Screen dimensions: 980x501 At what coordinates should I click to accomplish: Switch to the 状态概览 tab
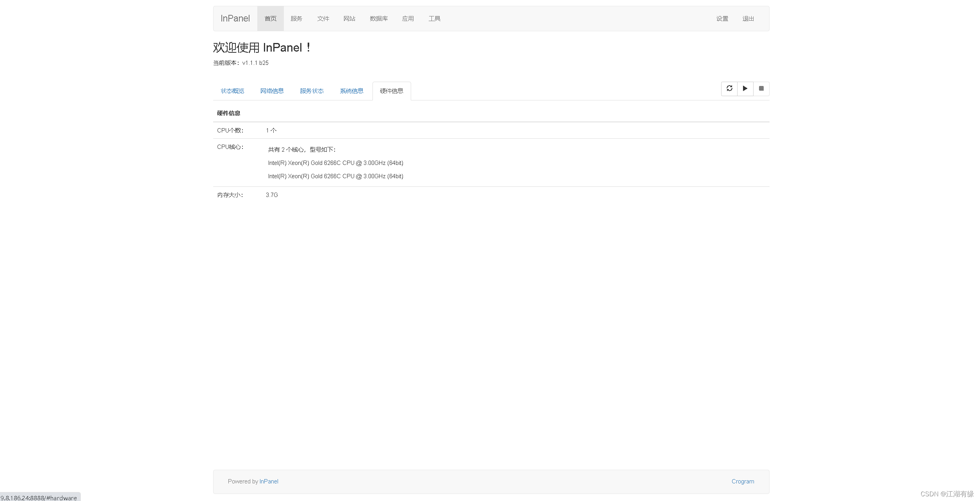pos(232,91)
